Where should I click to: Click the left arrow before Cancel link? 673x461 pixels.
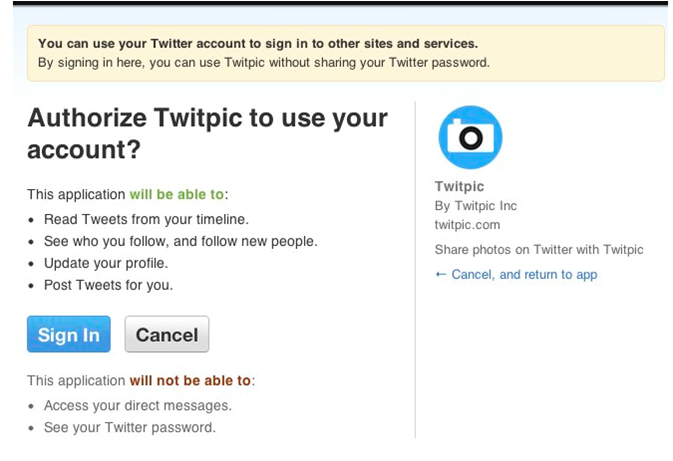441,274
